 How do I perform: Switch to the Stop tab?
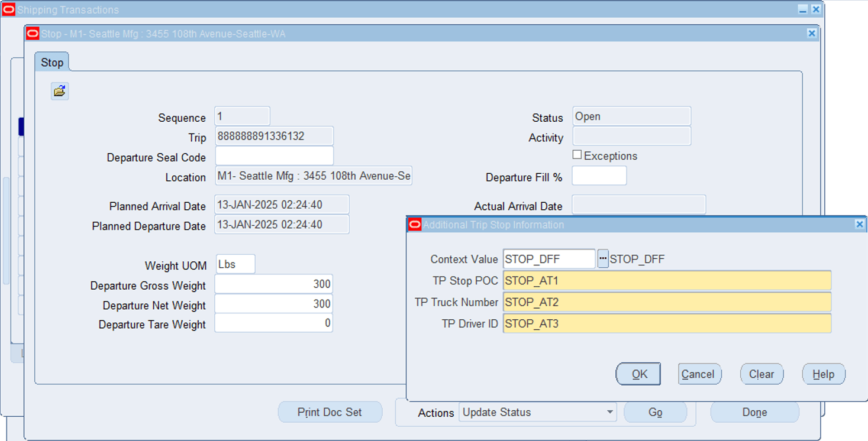[x=51, y=61]
